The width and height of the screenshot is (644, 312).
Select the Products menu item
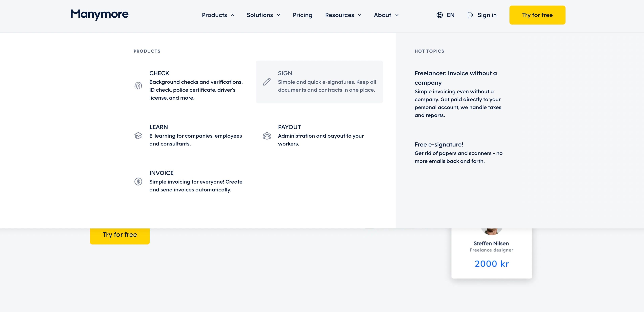tap(214, 15)
